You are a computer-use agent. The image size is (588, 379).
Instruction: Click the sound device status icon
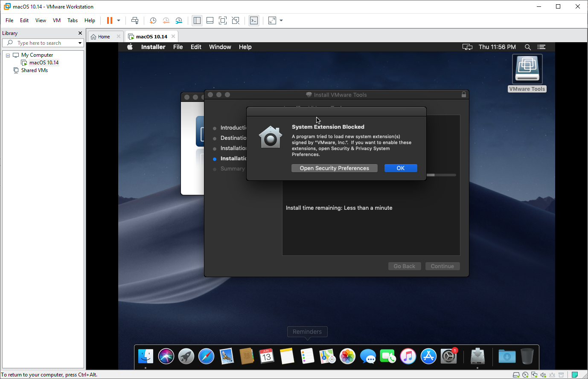click(x=543, y=374)
